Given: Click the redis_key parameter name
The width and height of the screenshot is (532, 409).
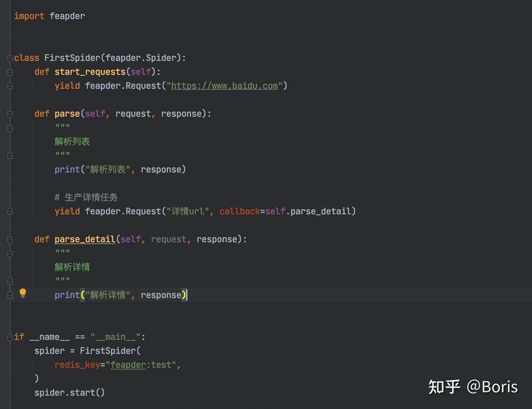Looking at the screenshot, I should pyautogui.click(x=77, y=365).
